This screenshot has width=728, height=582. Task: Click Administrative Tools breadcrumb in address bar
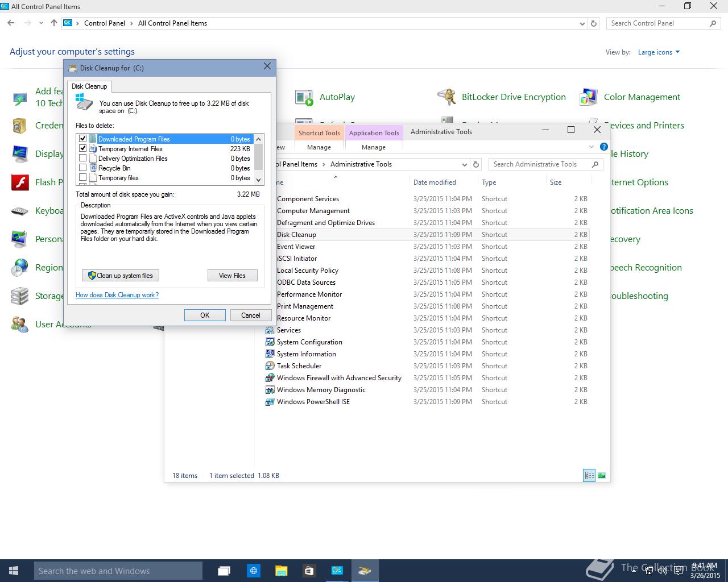coord(361,164)
